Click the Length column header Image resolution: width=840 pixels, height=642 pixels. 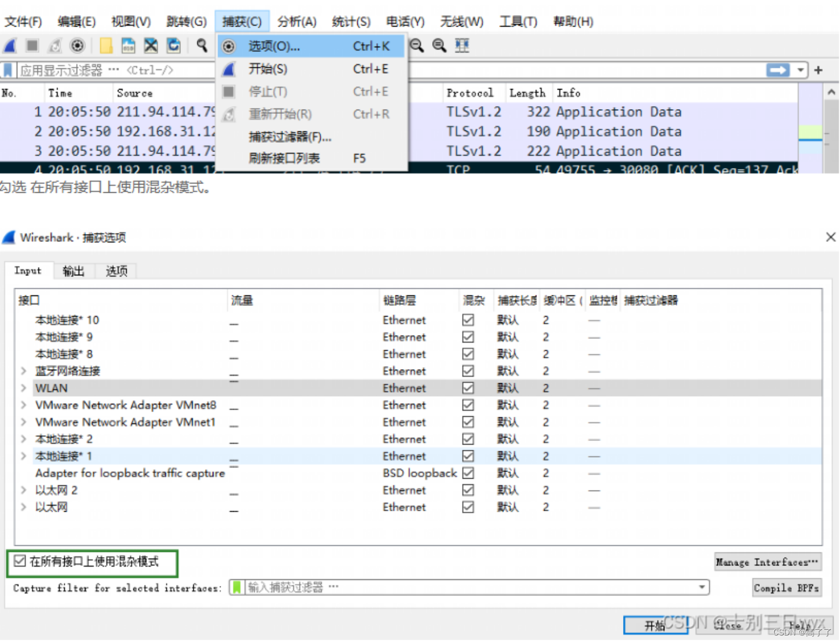[x=528, y=93]
